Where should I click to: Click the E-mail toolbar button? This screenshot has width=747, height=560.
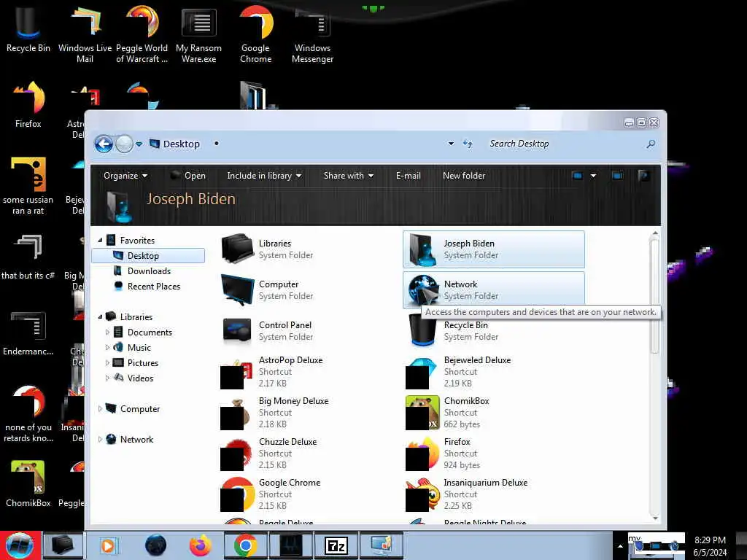409,176
